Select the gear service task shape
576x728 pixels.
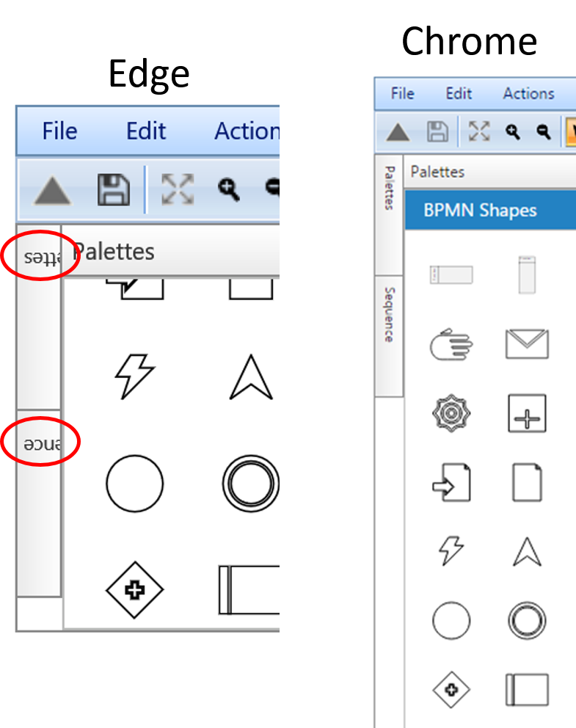pos(451,413)
